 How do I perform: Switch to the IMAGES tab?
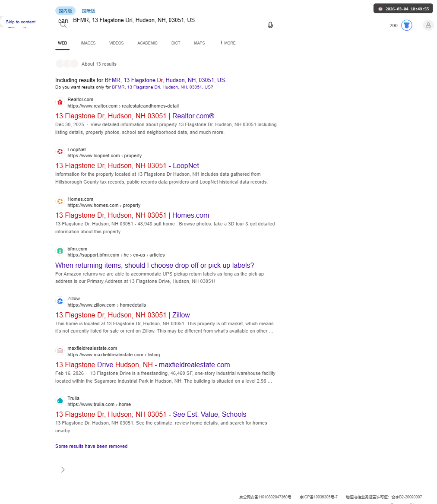[88, 43]
